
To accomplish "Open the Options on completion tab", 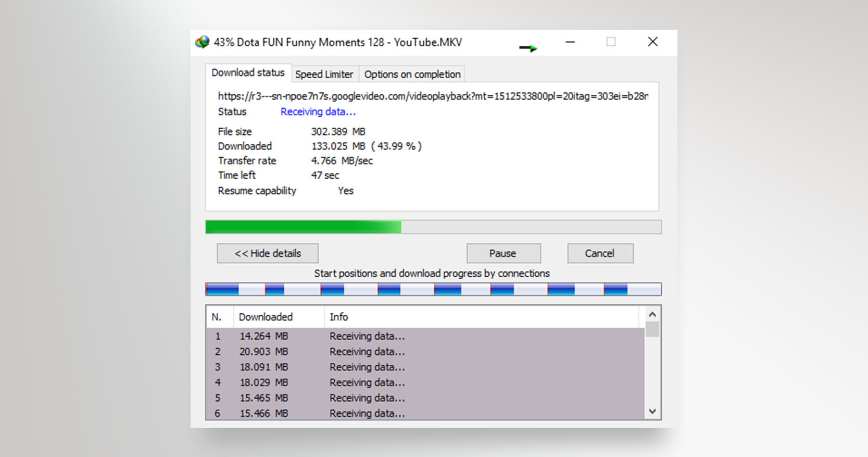I will point(412,75).
